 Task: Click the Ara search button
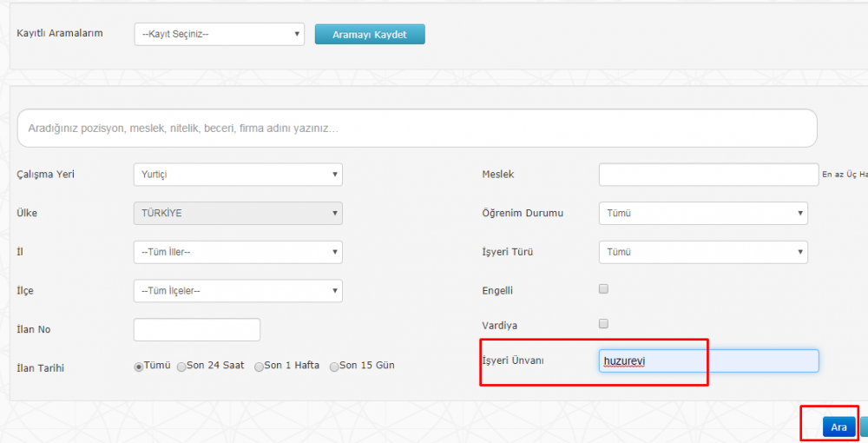click(x=838, y=427)
